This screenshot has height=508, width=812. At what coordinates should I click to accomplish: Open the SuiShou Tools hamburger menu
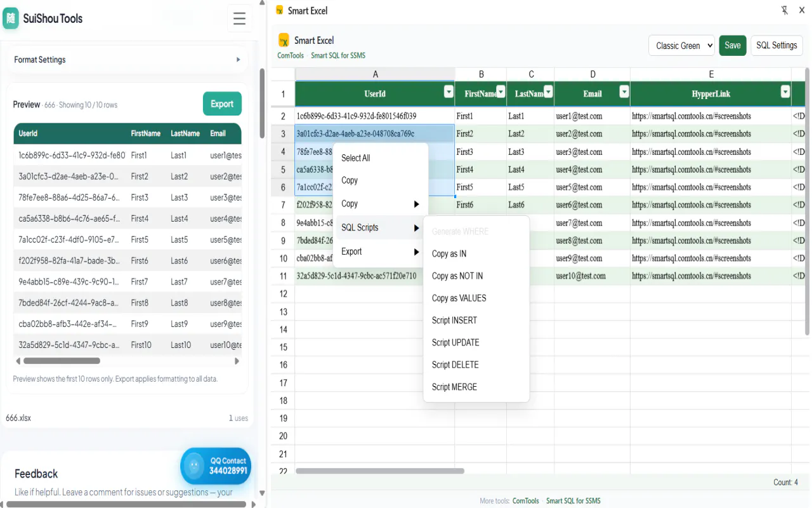tap(239, 18)
